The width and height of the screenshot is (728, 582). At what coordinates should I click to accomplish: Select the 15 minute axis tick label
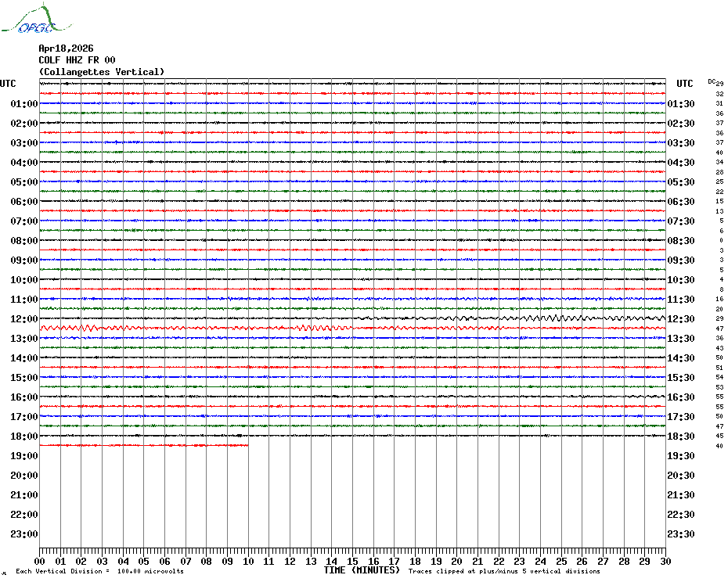pos(352,562)
